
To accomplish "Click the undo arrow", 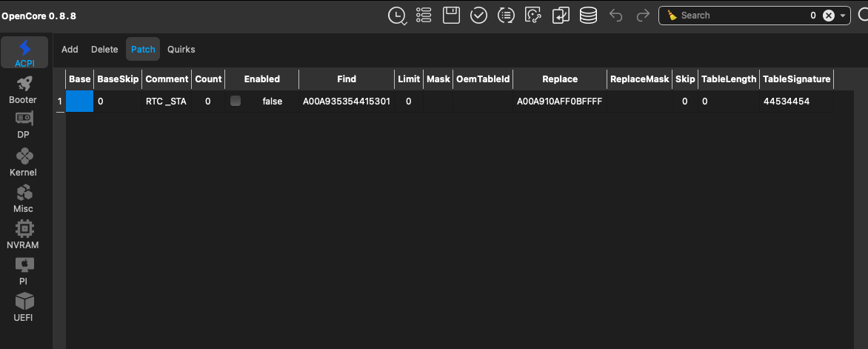I will (x=615, y=16).
